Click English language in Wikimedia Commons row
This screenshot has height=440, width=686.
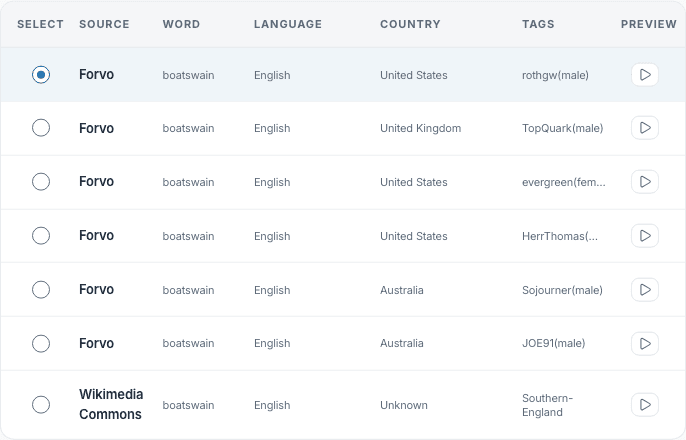pyautogui.click(x=272, y=405)
